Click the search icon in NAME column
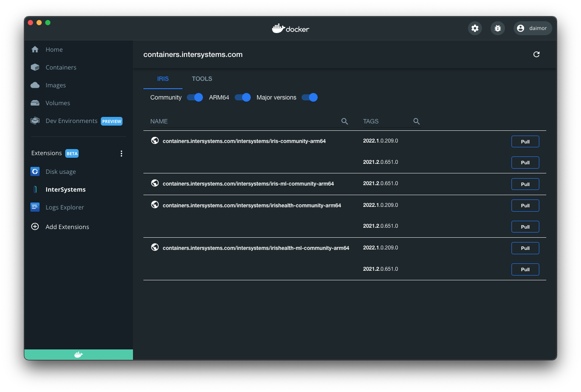Screen dimensions: 581x392 [345, 121]
